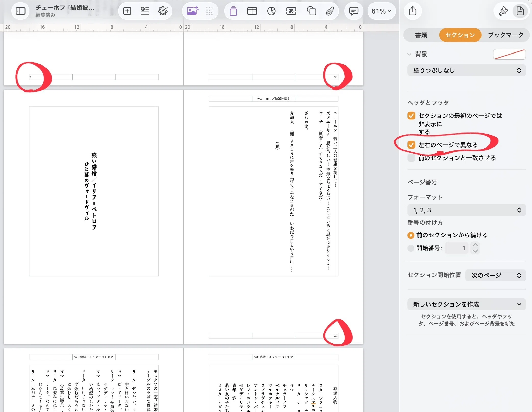This screenshot has height=412, width=532.
Task: Click the image generation icon with sparkles
Action: coord(193,11)
